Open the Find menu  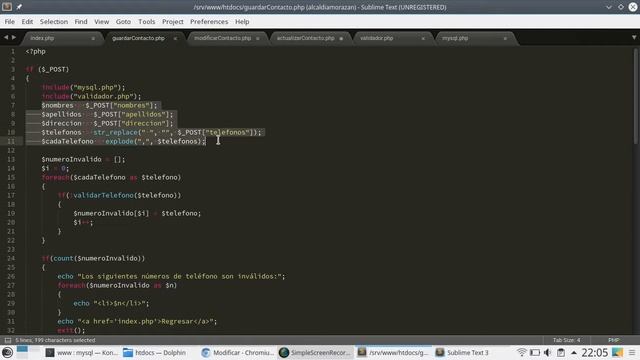81,22
